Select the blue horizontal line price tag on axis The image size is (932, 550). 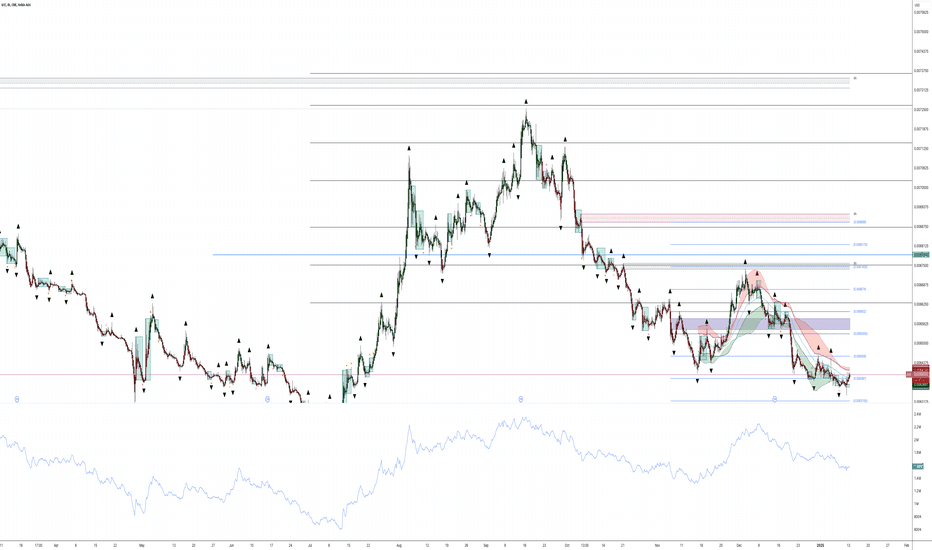[921, 254]
